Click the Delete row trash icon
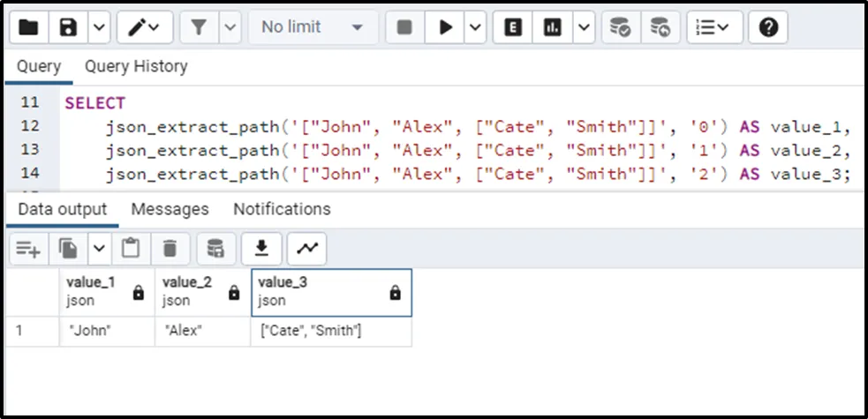Viewport: 868px width, 419px height. coord(170,250)
